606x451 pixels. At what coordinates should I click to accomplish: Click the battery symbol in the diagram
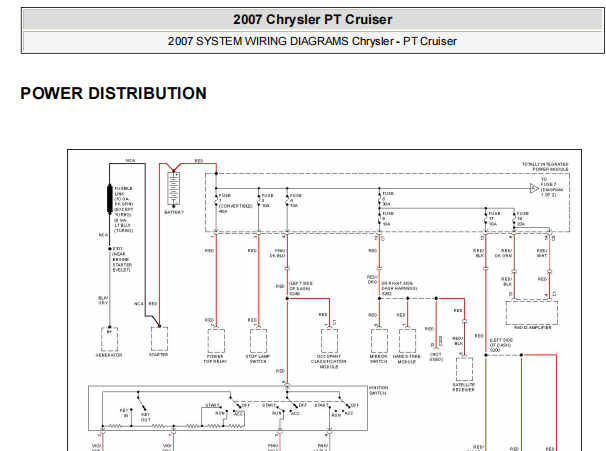point(174,188)
